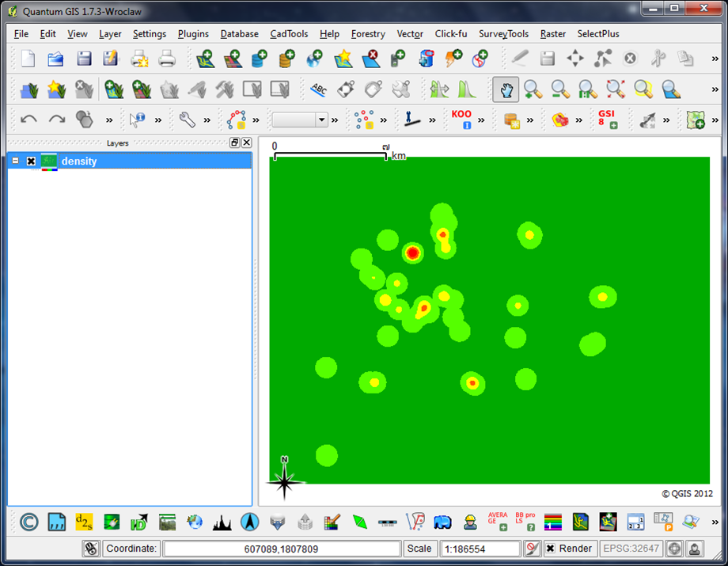Open the ABC labeling tool
Viewport: 728px width, 566px height.
click(x=318, y=89)
